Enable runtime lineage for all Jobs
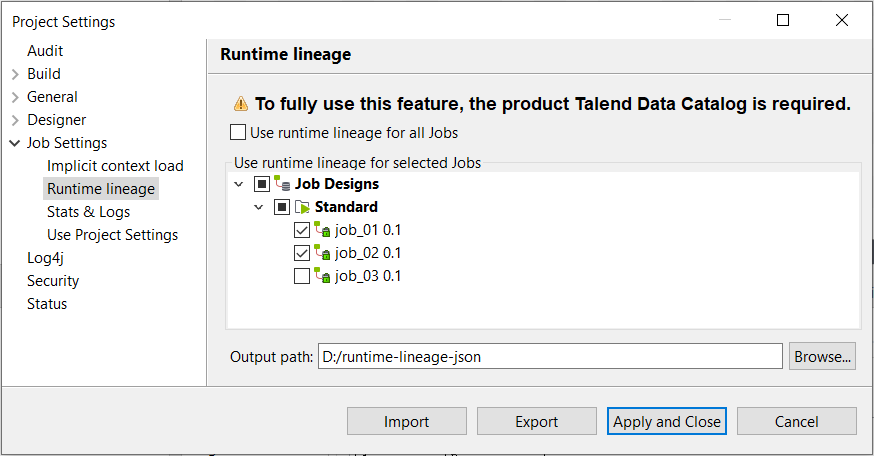 click(x=238, y=132)
